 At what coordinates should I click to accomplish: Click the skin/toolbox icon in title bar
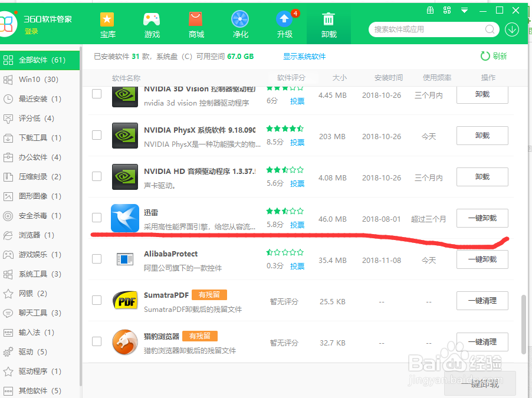tap(430, 10)
